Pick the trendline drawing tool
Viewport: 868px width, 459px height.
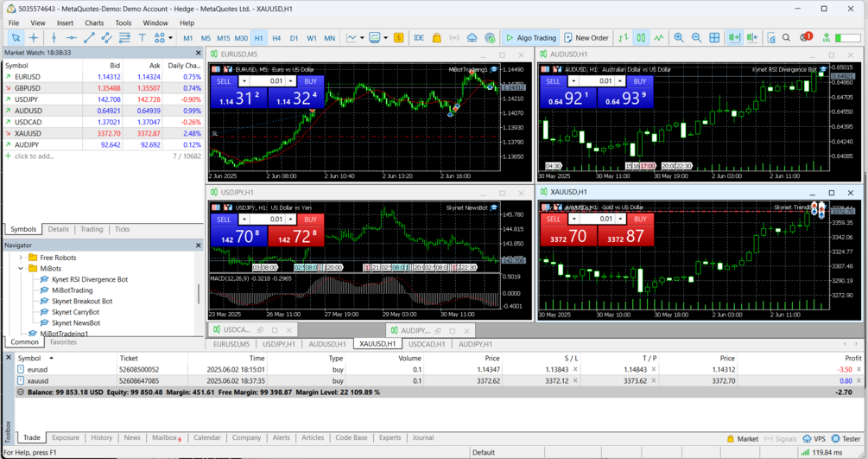89,38
